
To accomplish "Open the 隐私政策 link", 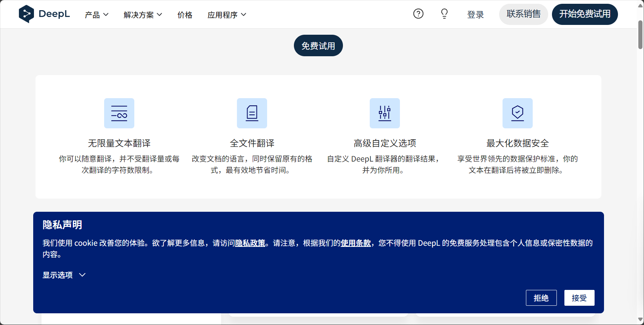I will [x=250, y=243].
